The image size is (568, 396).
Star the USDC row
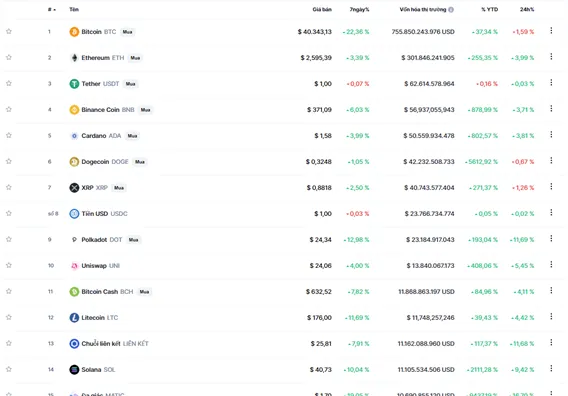(x=9, y=213)
